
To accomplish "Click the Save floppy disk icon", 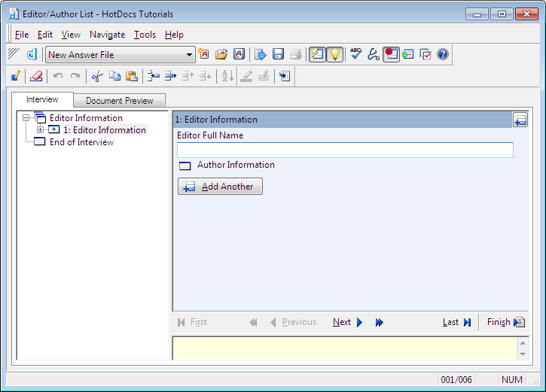I will point(278,54).
